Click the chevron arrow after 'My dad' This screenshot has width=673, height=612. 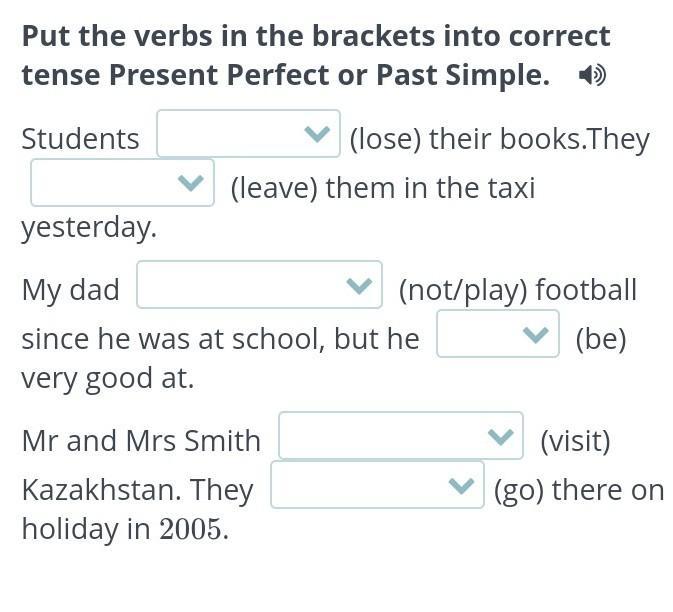click(358, 286)
